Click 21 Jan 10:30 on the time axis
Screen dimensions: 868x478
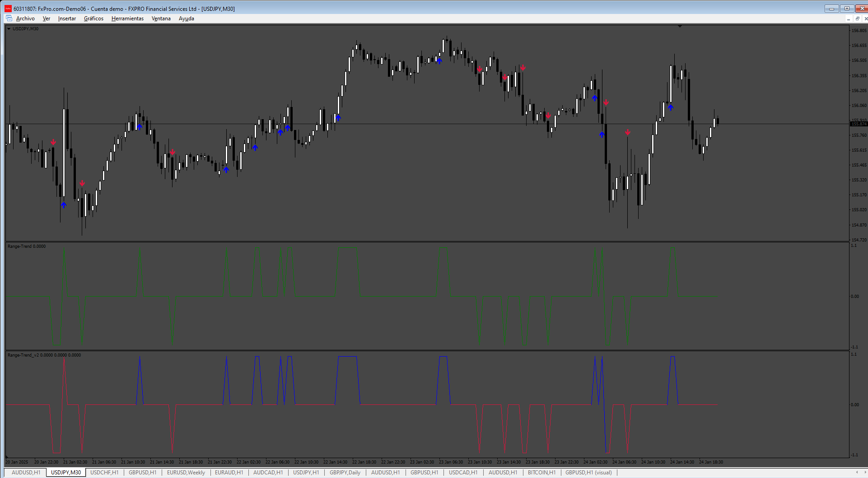133,462
